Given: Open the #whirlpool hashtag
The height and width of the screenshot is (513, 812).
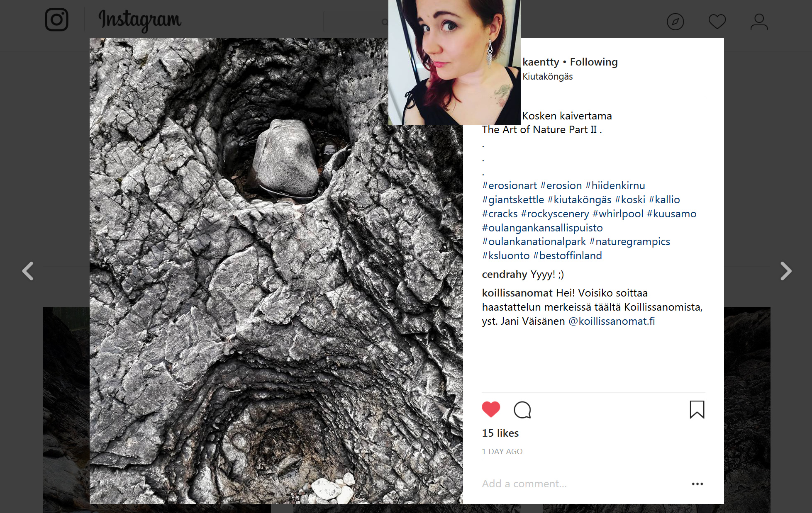Looking at the screenshot, I should (x=618, y=214).
